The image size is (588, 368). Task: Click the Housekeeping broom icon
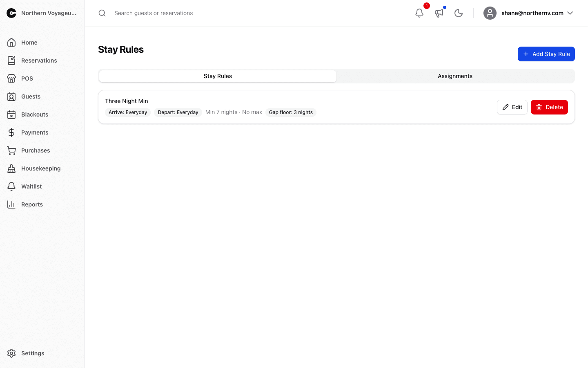(x=11, y=168)
